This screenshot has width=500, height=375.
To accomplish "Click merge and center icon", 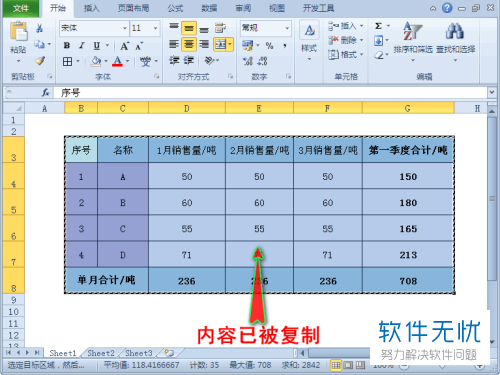I will 220,44.
